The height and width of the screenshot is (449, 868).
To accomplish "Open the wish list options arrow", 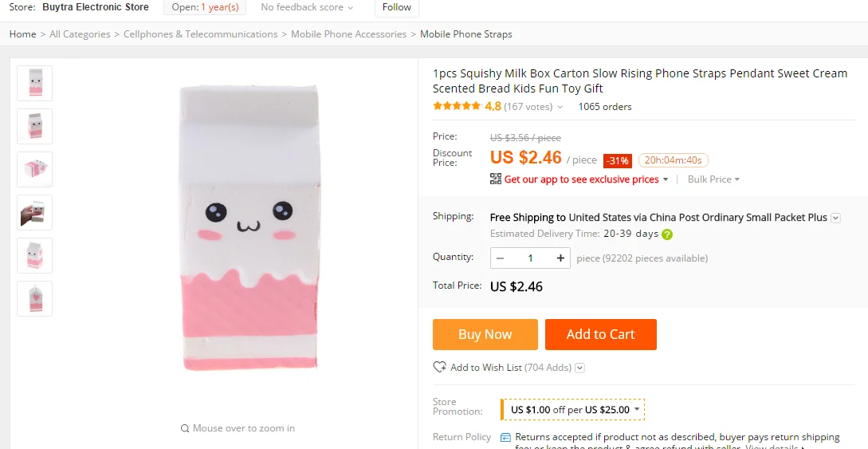I will click(579, 368).
